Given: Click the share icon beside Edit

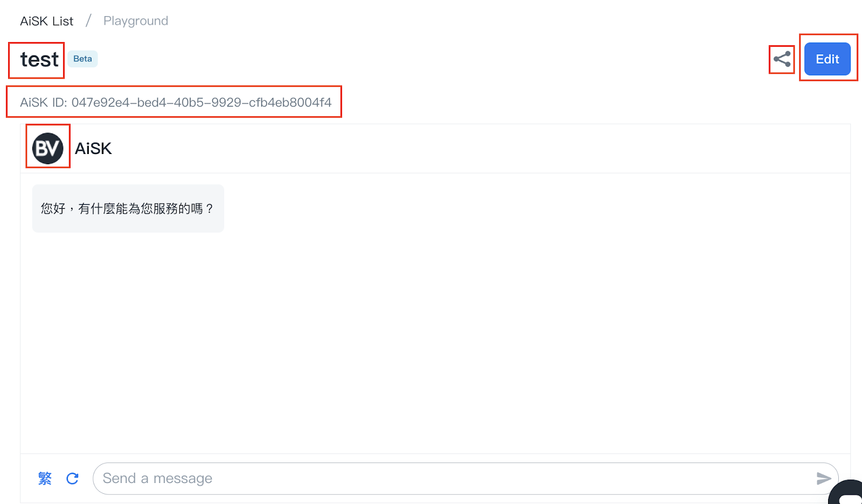Looking at the screenshot, I should [x=782, y=59].
